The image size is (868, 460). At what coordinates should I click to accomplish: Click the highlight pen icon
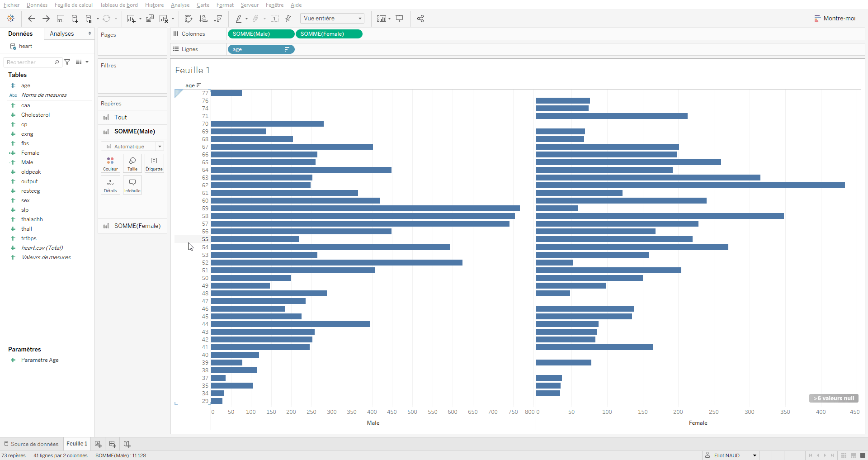pyautogui.click(x=239, y=19)
